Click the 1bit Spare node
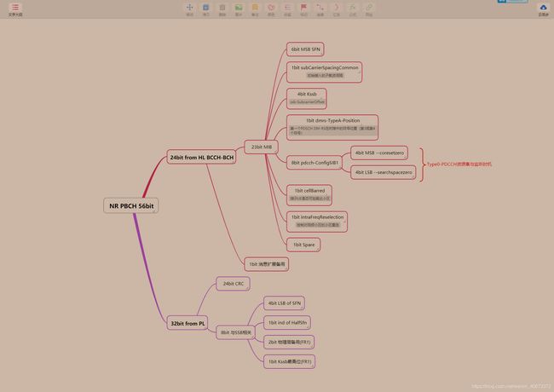This screenshot has height=392, width=554. point(303,245)
